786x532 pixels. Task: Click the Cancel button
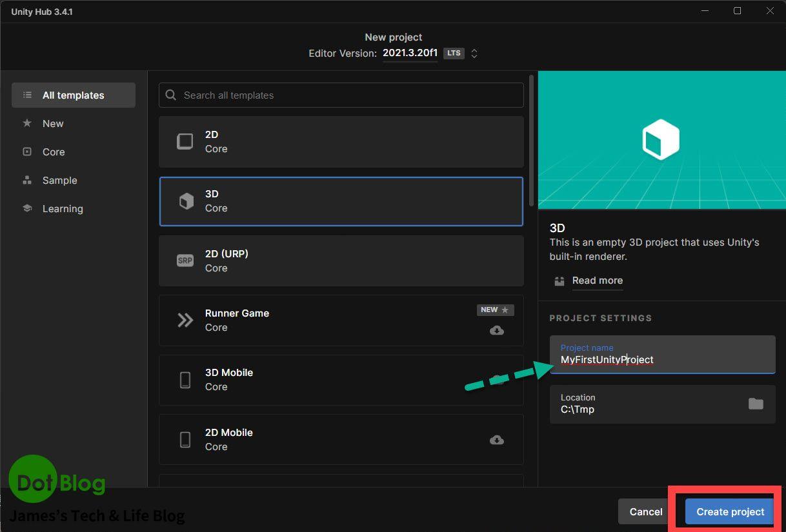pyautogui.click(x=644, y=511)
